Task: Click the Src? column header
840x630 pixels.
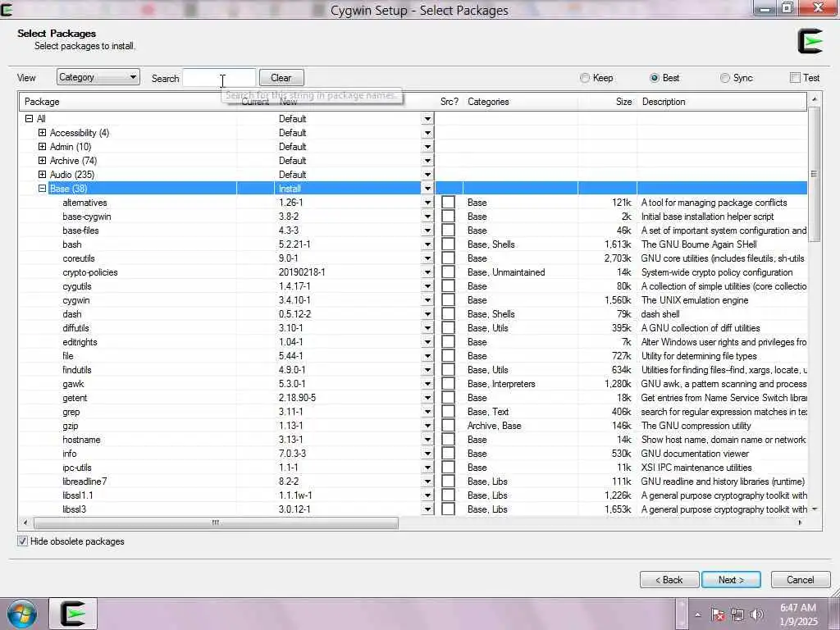Action: 449,102
